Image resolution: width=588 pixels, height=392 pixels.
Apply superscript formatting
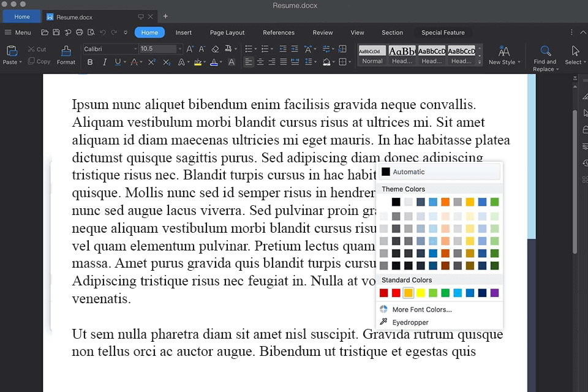(152, 61)
